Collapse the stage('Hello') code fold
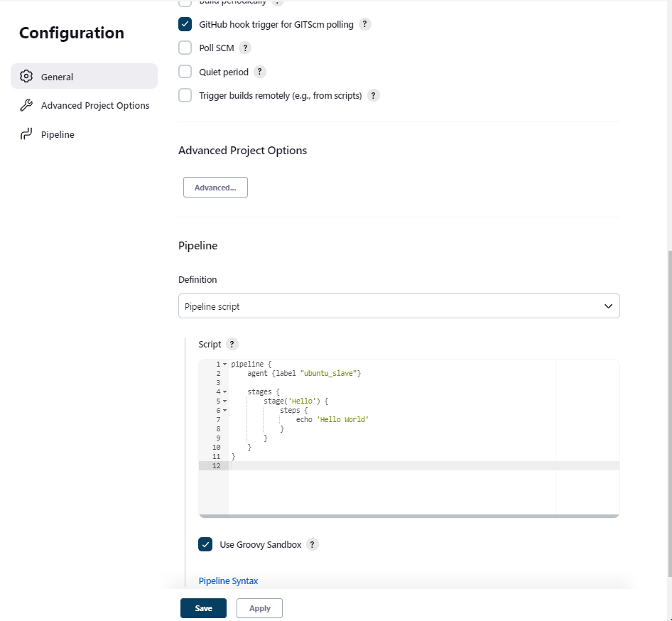 tap(224, 401)
